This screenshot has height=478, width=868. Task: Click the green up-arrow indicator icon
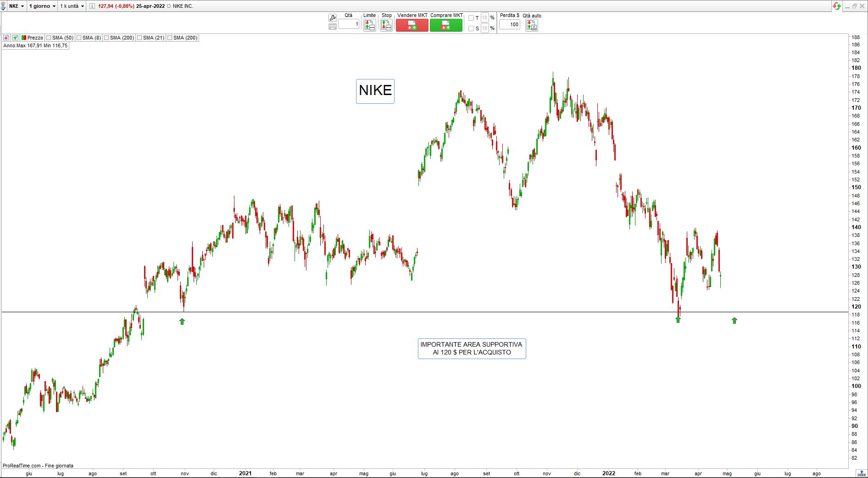(x=15, y=38)
